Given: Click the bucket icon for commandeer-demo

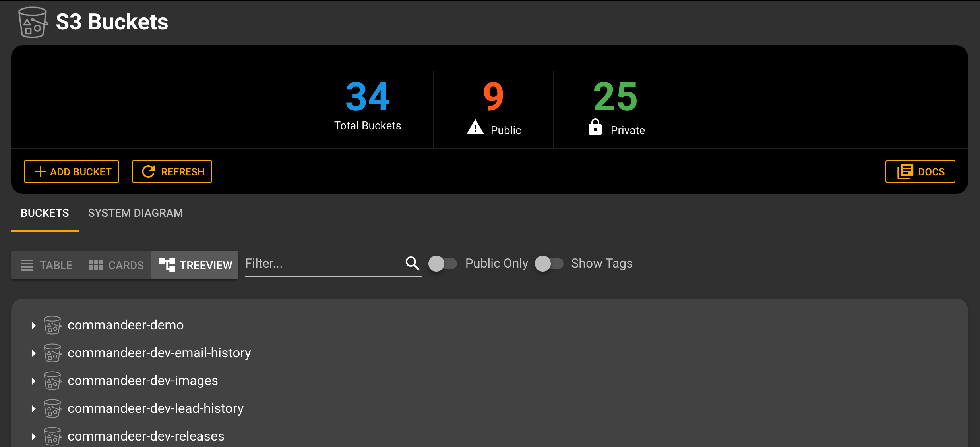Looking at the screenshot, I should pyautogui.click(x=52, y=325).
